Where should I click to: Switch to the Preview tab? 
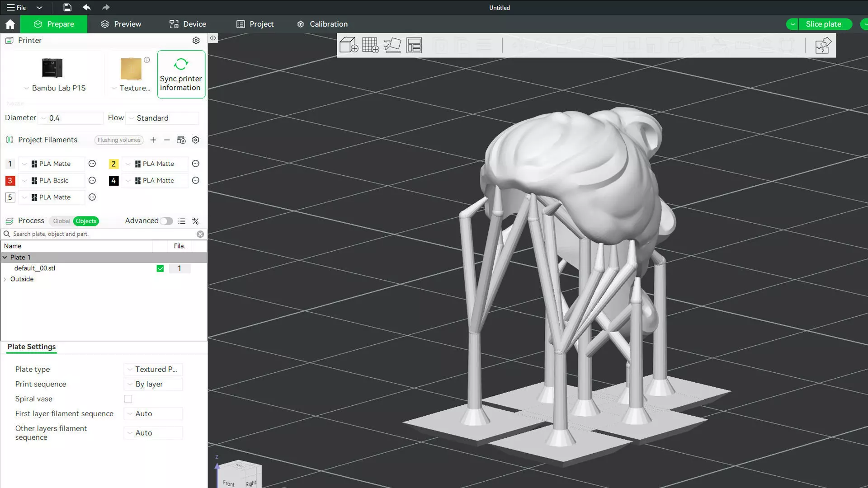(x=121, y=24)
